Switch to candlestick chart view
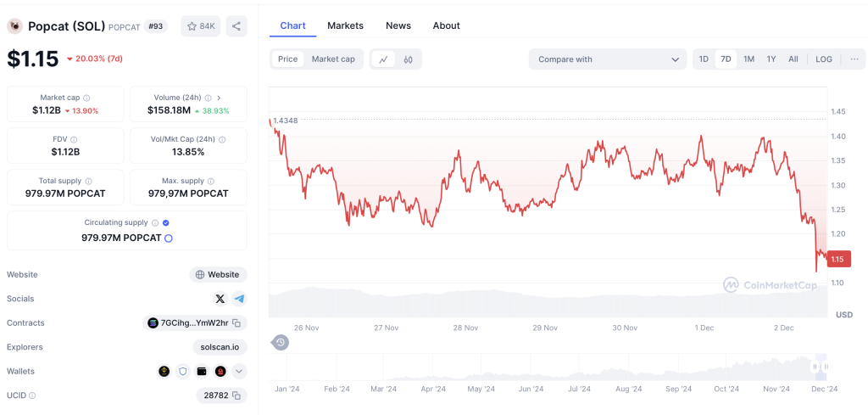The image size is (868, 415). pos(408,59)
